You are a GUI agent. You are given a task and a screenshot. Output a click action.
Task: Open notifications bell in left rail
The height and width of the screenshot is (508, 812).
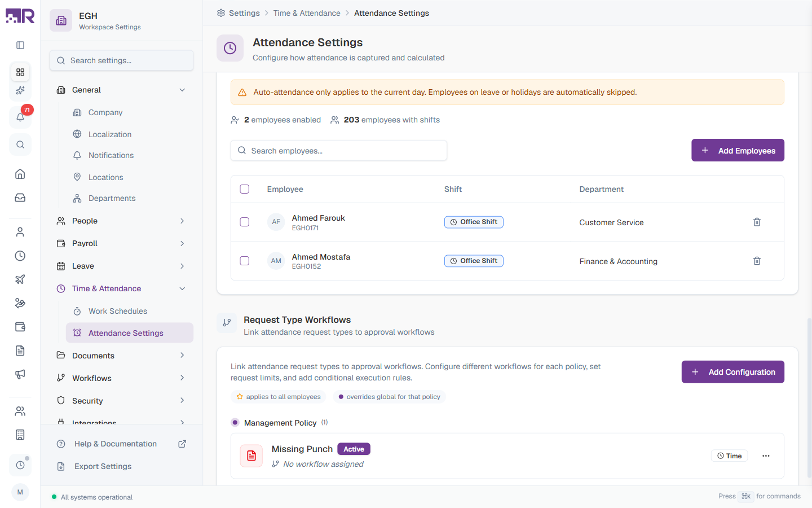tap(20, 117)
